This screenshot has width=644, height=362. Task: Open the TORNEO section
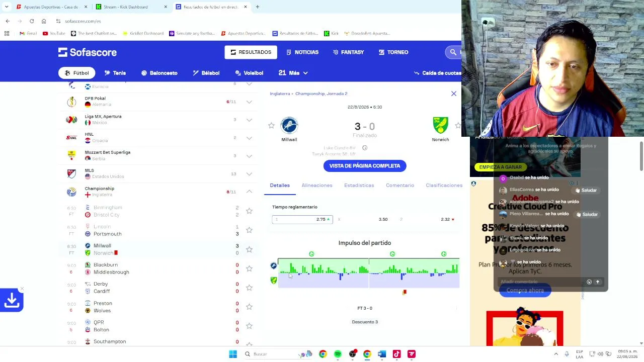(x=393, y=52)
